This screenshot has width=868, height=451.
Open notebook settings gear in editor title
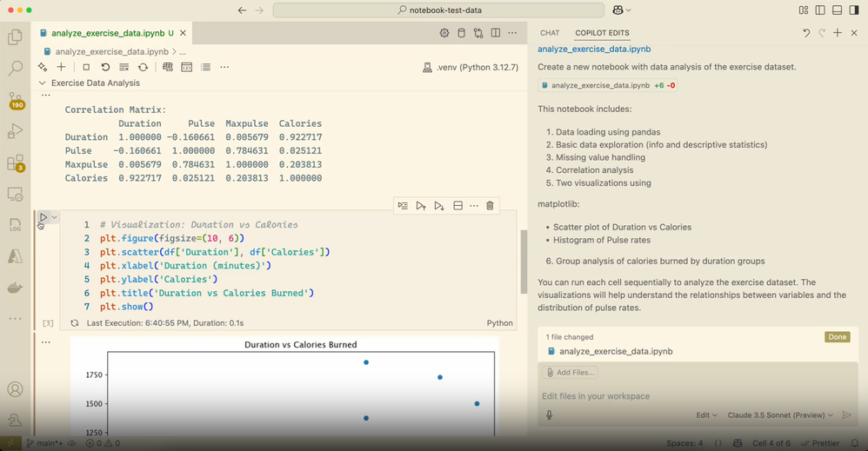tap(444, 33)
